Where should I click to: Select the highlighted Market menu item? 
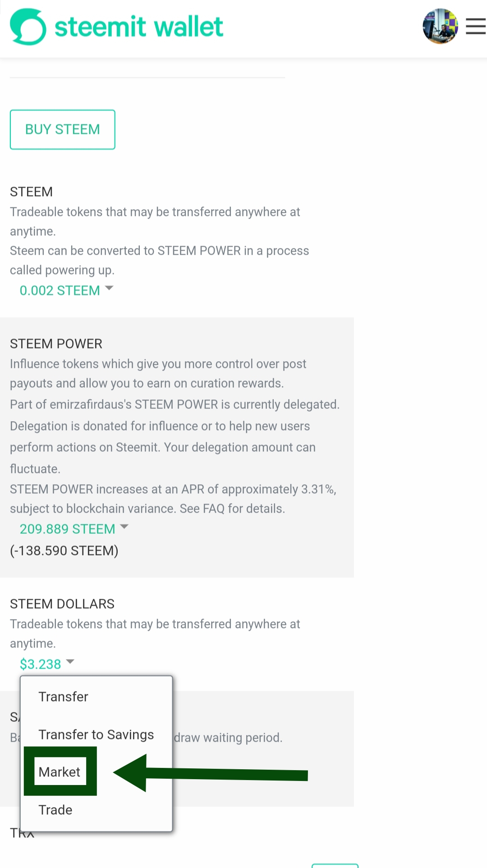pos(60,772)
